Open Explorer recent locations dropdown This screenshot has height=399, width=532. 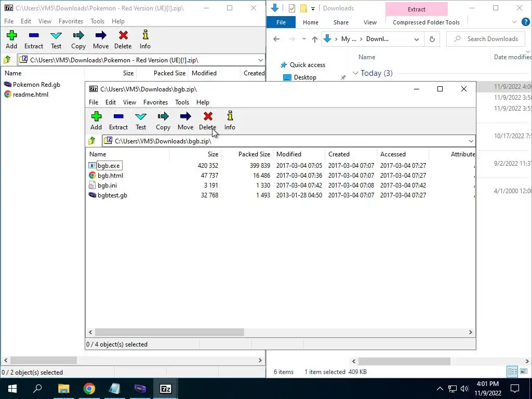pyautogui.click(x=304, y=39)
